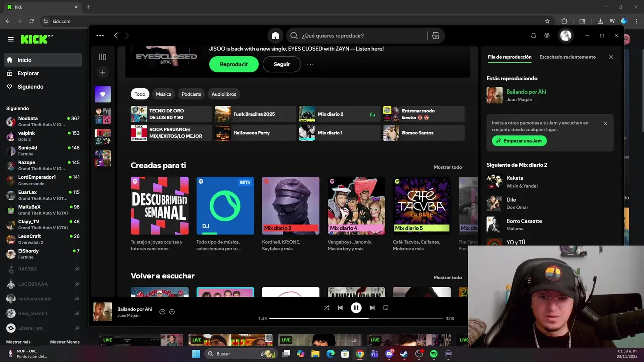Select the Música filter chip

pos(164,94)
